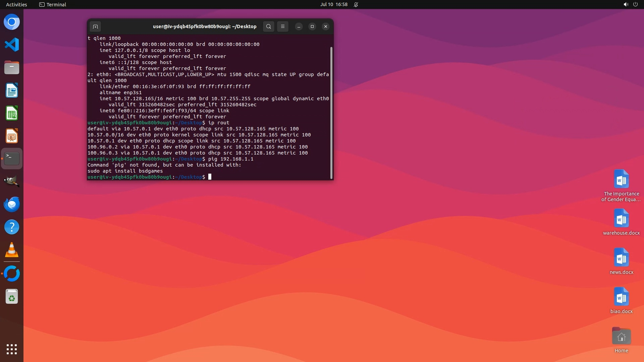
Task: Open the Activities overview
Action: [x=16, y=4]
